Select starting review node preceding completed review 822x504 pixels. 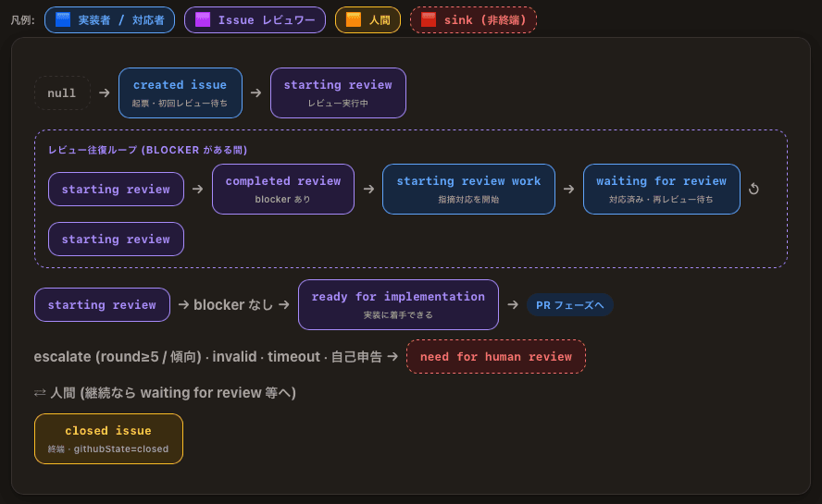[x=116, y=190]
